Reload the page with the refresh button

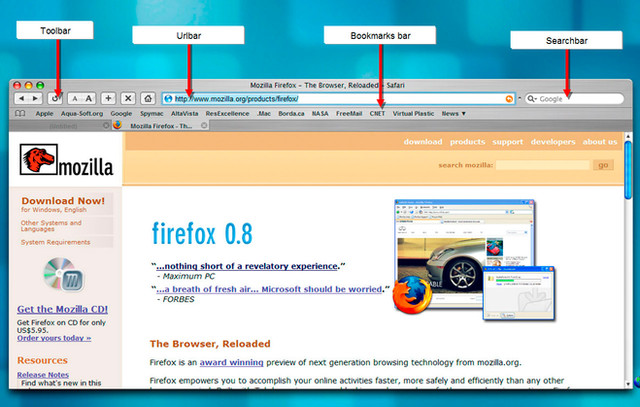click(x=55, y=98)
